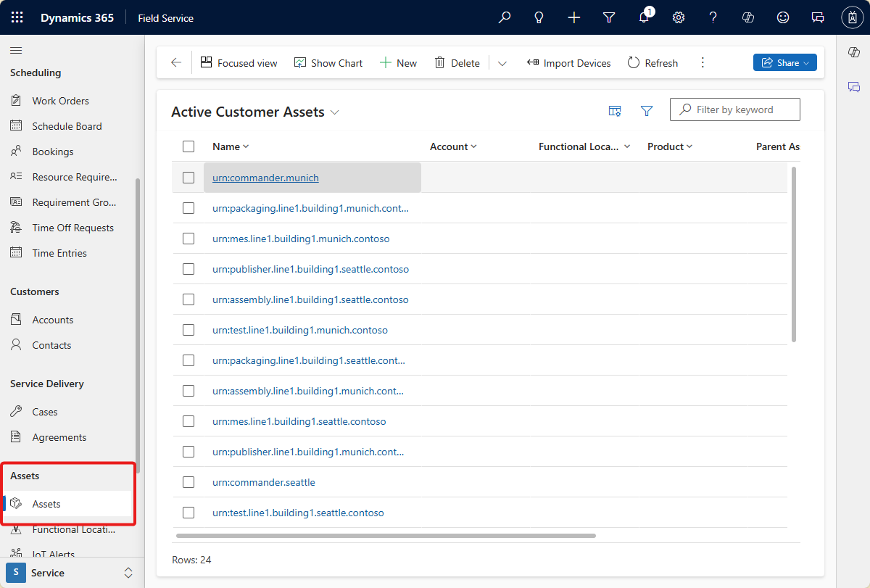The image size is (870, 588).
Task: Click the search magnifier in top bar
Action: (505, 17)
